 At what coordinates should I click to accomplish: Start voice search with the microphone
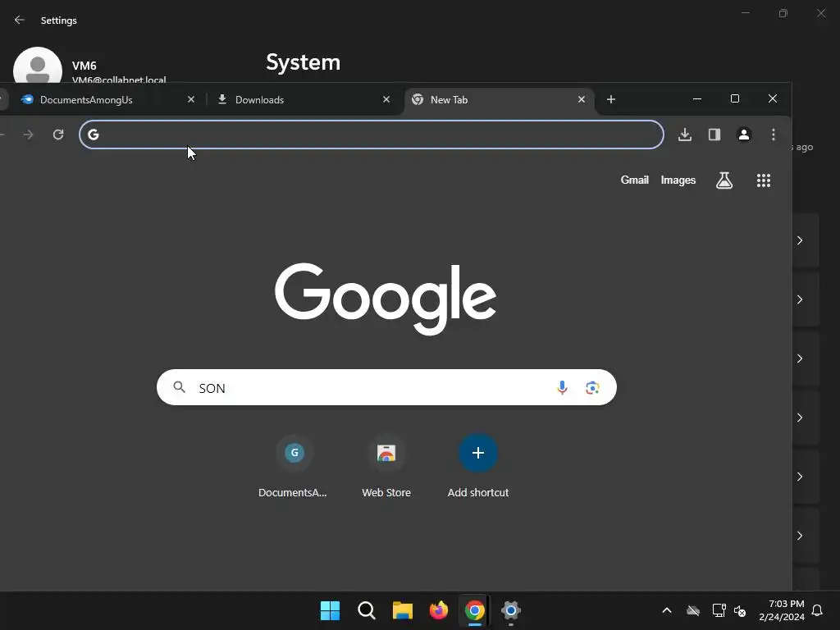[562, 387]
